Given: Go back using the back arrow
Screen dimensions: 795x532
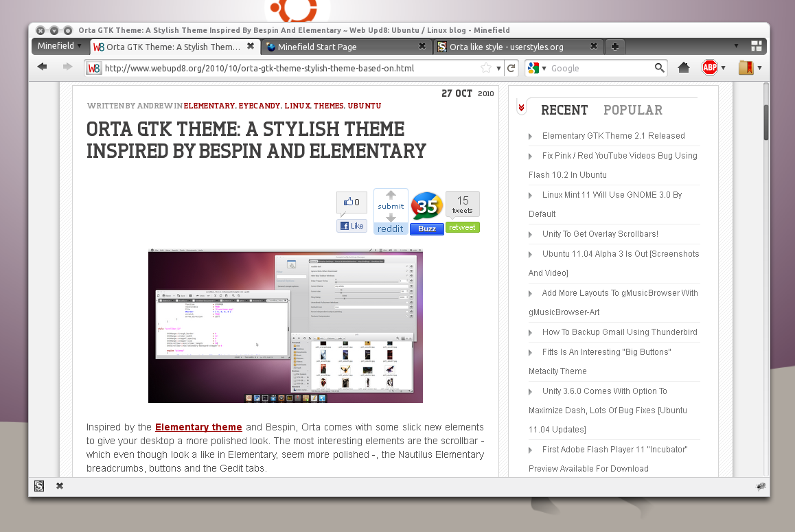Looking at the screenshot, I should pos(42,67).
